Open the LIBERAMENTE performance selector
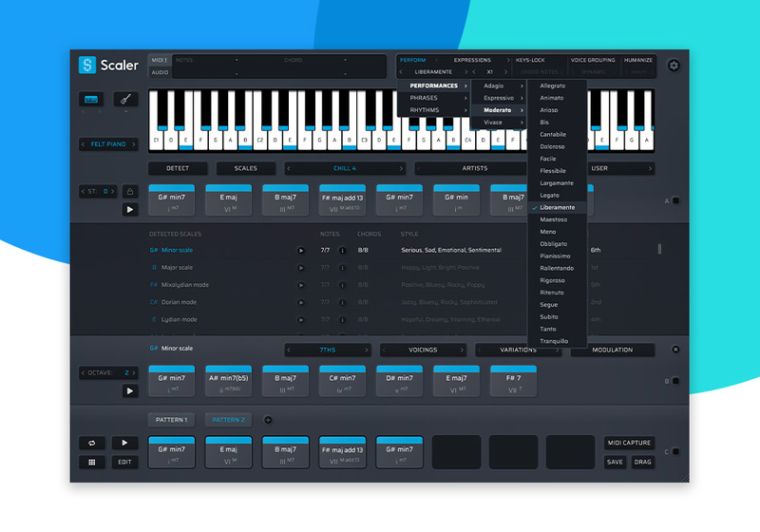The height and width of the screenshot is (532, 760). tap(433, 71)
